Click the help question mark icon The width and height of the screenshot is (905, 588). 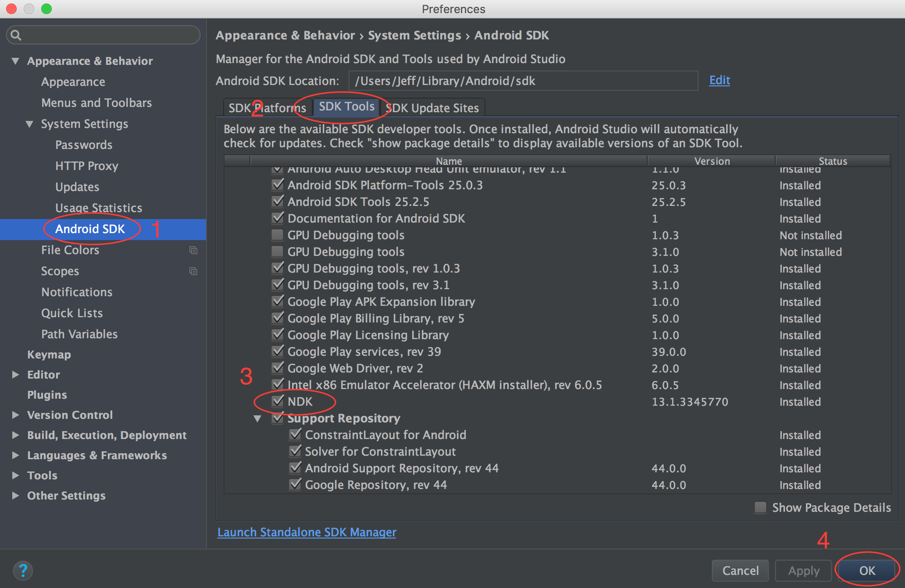(x=23, y=570)
